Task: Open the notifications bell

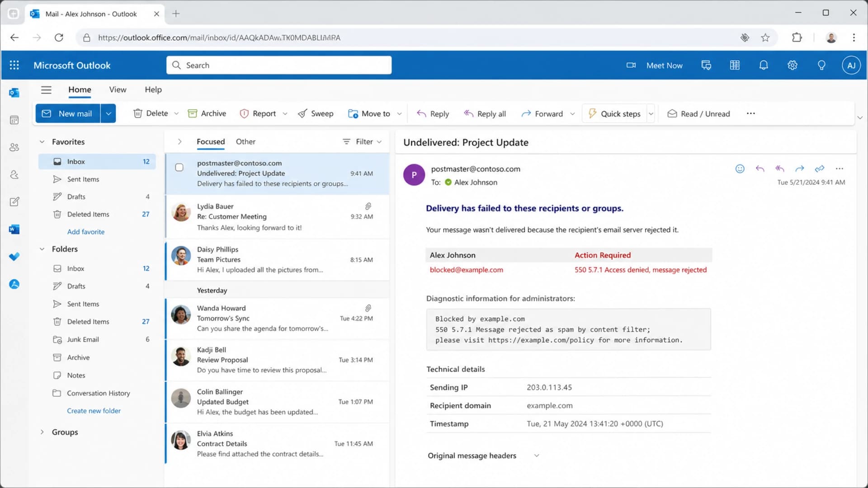Action: (764, 65)
